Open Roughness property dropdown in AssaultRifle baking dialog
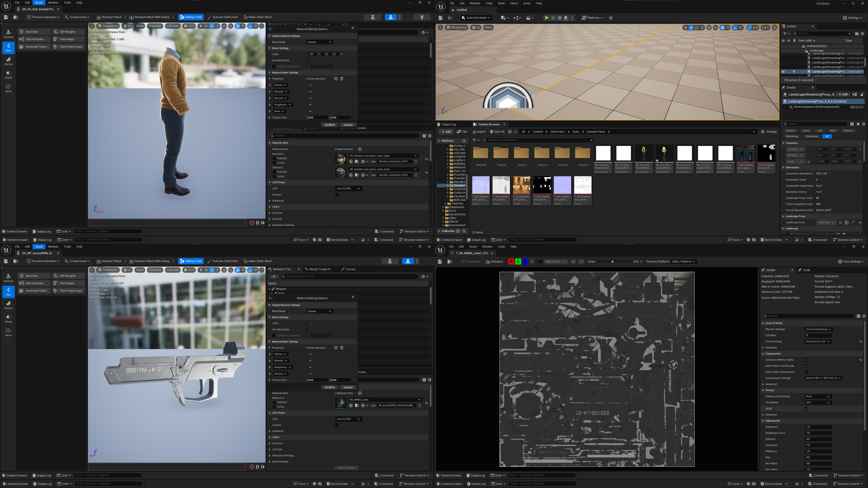The height and width of the screenshot is (488, 868). point(282,367)
